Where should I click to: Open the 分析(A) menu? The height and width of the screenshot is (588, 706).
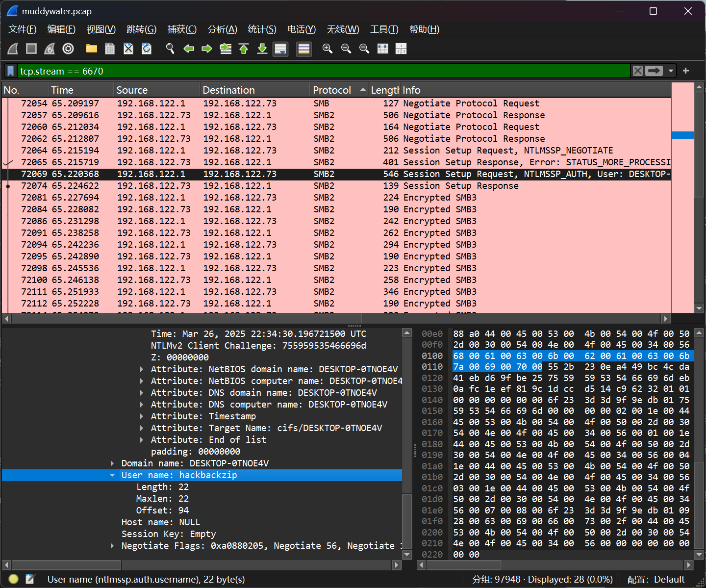point(222,29)
